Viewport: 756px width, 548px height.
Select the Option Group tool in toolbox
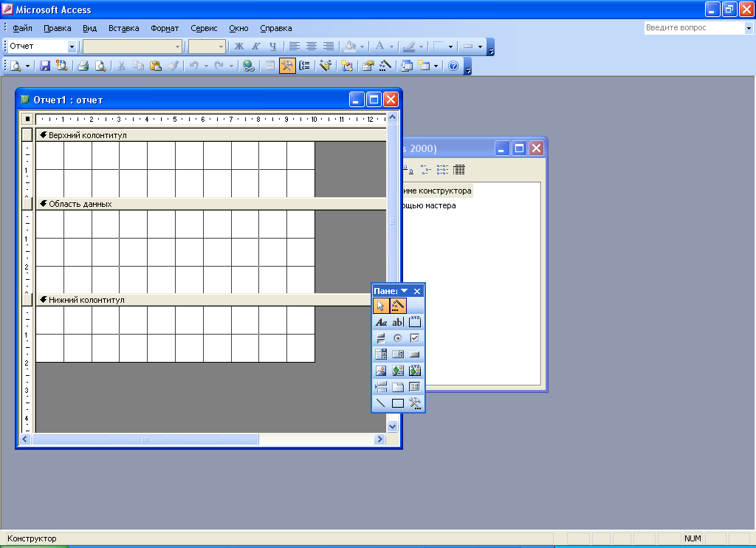(415, 322)
